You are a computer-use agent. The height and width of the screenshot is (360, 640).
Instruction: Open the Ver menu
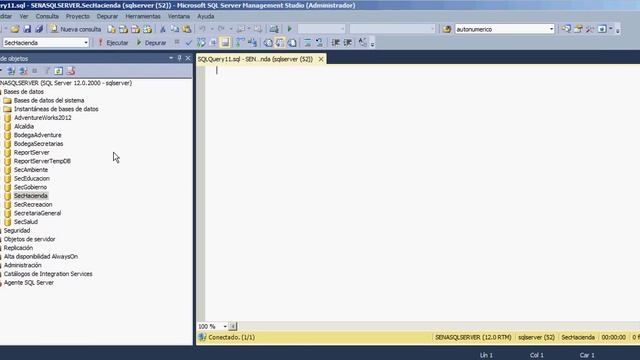point(24,16)
